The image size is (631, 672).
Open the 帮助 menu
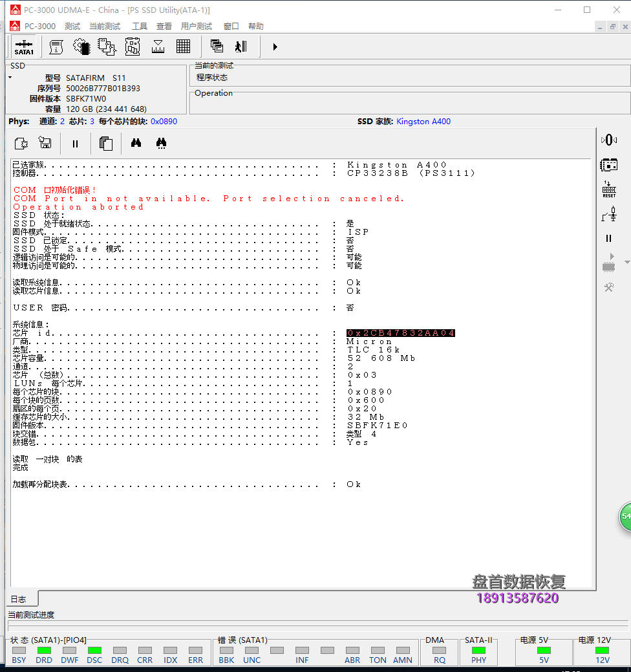point(256,26)
